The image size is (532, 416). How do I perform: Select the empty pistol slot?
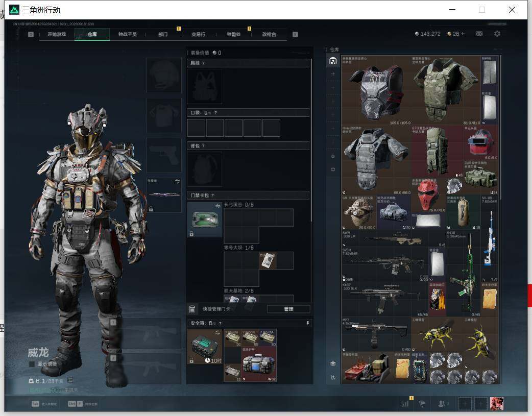[164, 155]
